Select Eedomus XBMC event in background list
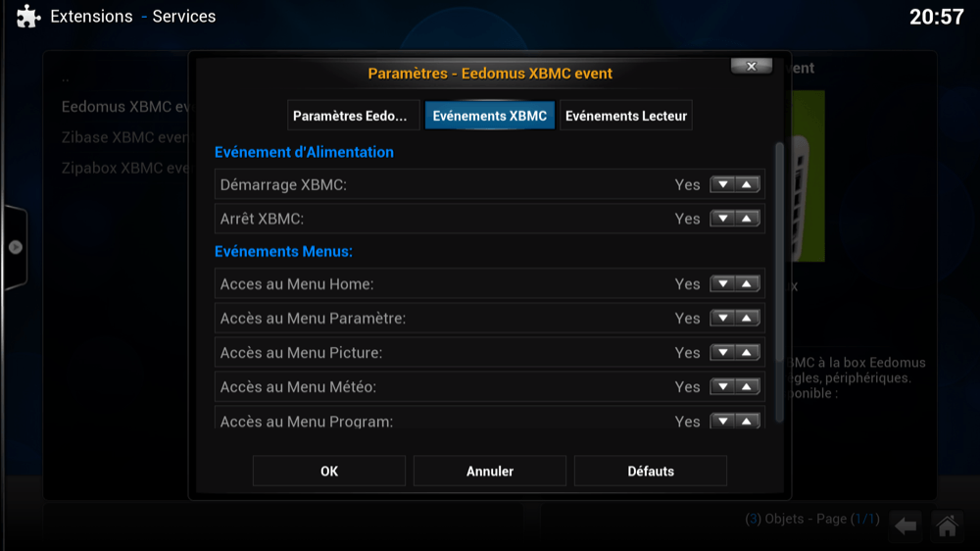 124,107
